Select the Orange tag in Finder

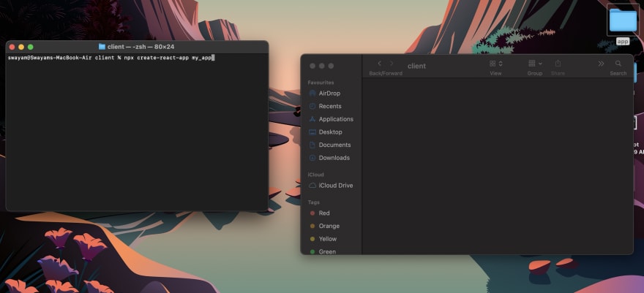pos(324,227)
